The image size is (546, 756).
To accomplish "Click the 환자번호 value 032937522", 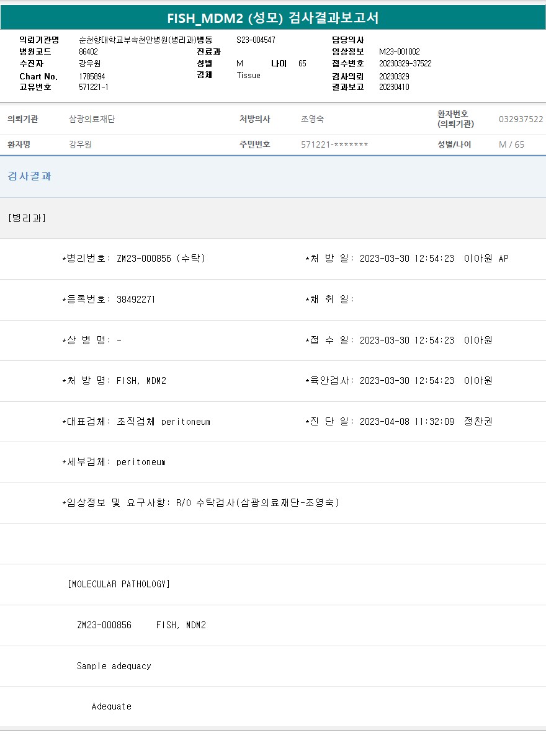I will click(x=521, y=119).
